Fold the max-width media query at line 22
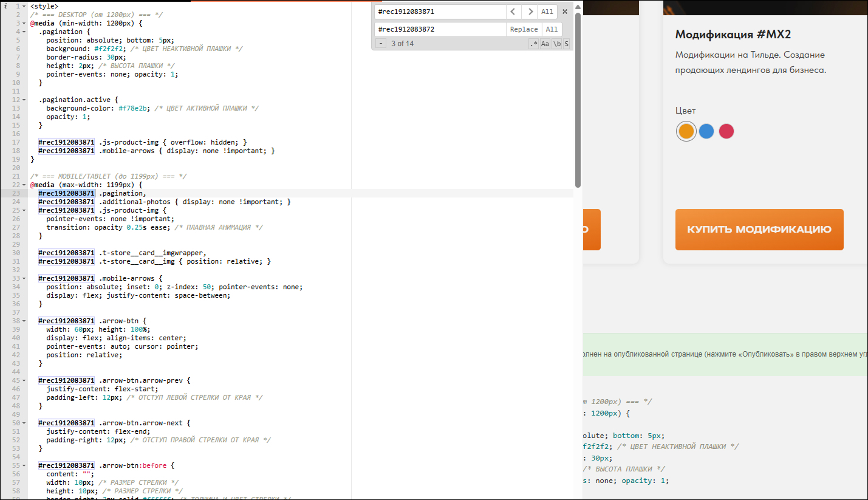Viewport: 868px width, 500px height. pos(24,185)
